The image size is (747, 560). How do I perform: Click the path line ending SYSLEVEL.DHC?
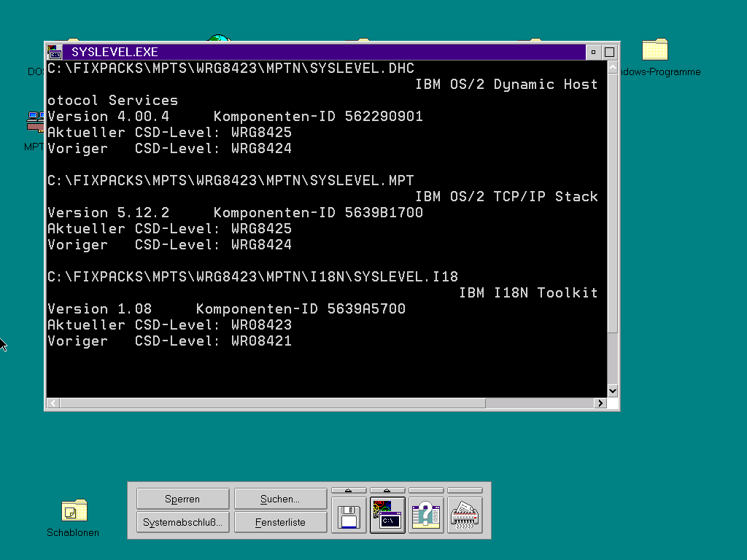pyautogui.click(x=231, y=68)
